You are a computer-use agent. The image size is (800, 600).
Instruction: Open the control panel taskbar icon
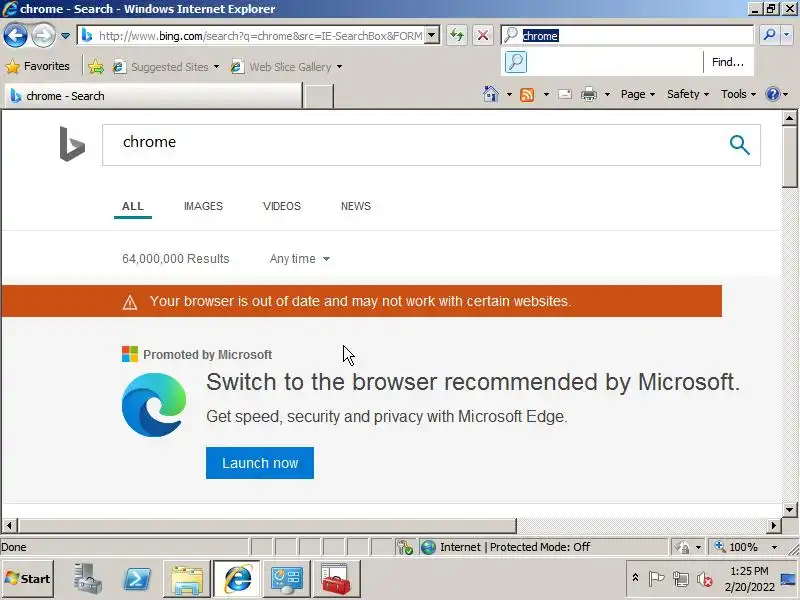[287, 579]
